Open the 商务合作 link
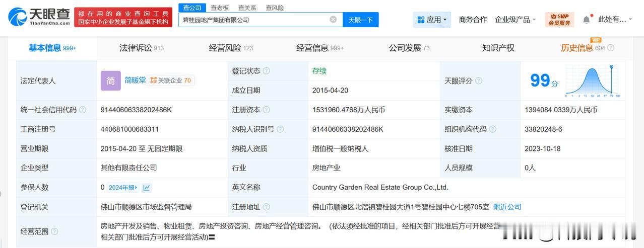The width and height of the screenshot is (644, 248). tap(473, 20)
